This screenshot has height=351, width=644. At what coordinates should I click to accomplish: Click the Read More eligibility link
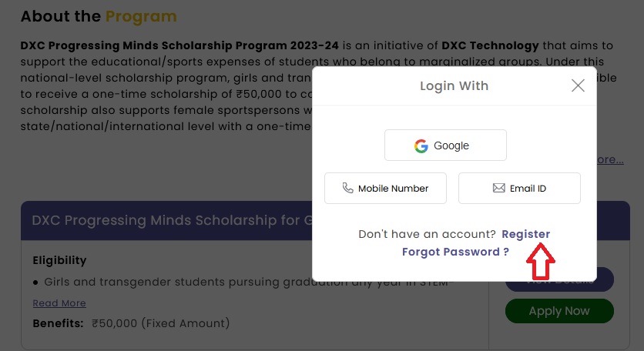click(59, 303)
